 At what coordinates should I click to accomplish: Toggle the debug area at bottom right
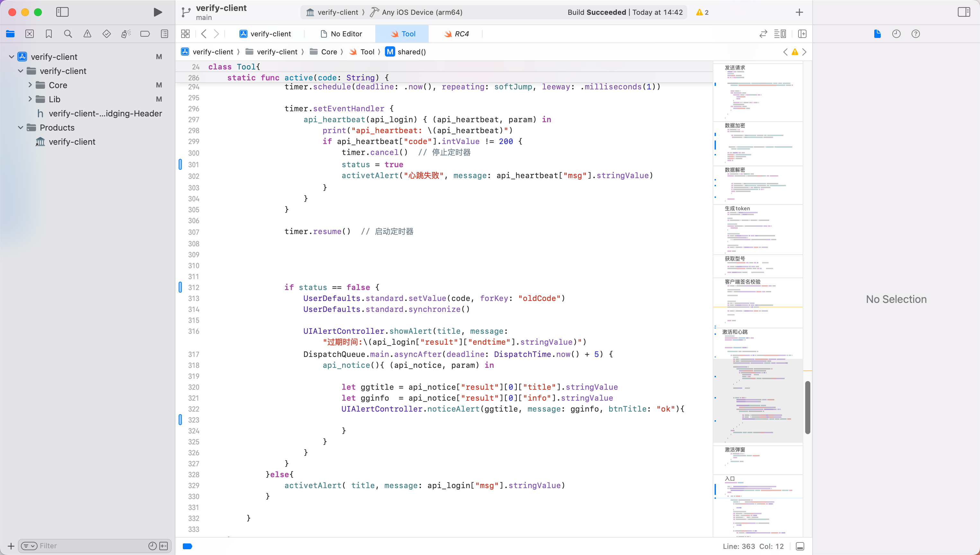800,546
